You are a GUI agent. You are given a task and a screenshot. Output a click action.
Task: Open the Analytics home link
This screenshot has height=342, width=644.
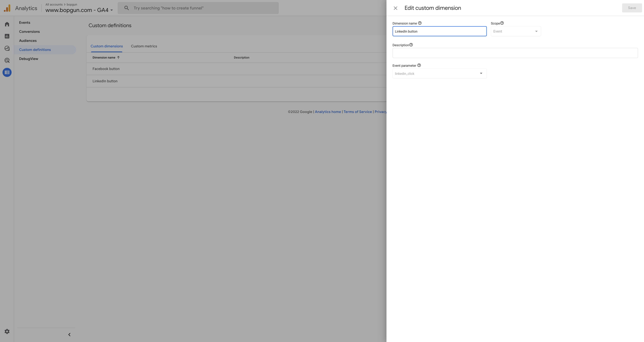click(328, 112)
